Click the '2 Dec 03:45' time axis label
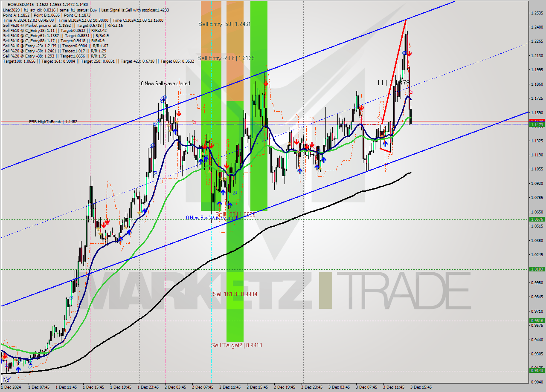This screenshot has width=546, height=392. click(x=175, y=387)
